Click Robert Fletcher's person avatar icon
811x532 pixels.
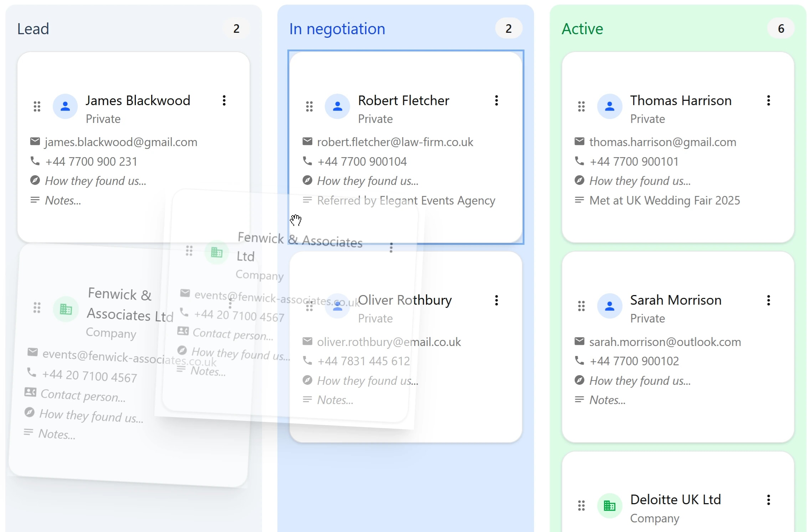click(x=338, y=106)
